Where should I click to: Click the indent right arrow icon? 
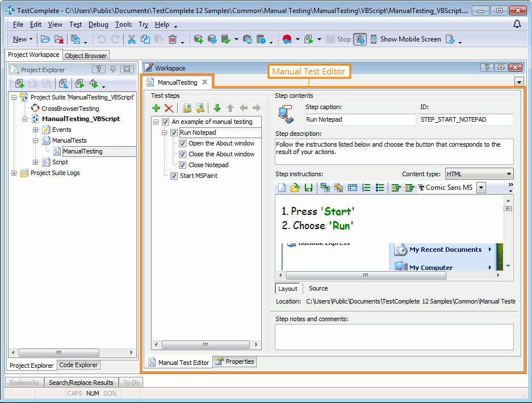point(257,108)
